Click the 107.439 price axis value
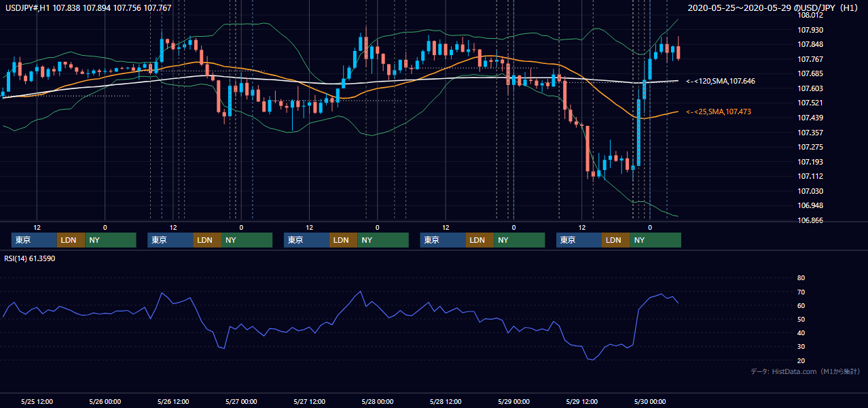This screenshot has width=868, height=408. pos(810,118)
